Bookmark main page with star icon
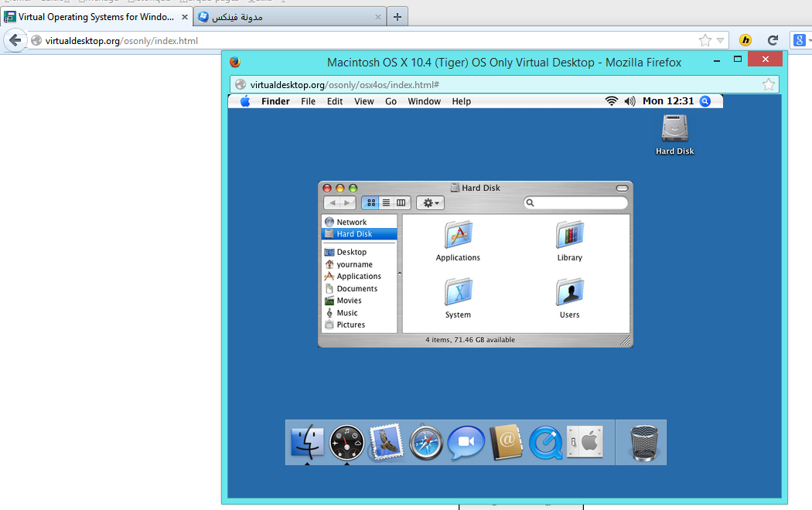Screen dimensions: 812x510 click(x=705, y=40)
